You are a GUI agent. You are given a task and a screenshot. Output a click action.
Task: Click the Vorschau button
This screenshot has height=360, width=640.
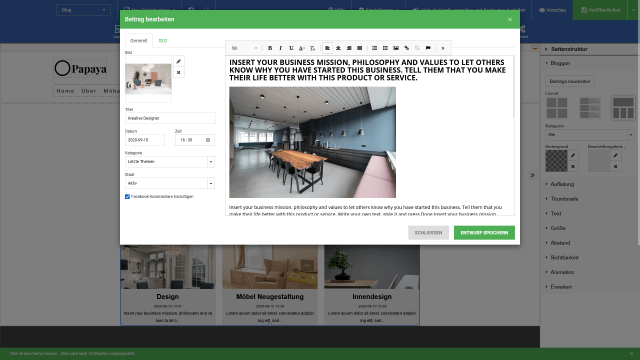(x=552, y=10)
